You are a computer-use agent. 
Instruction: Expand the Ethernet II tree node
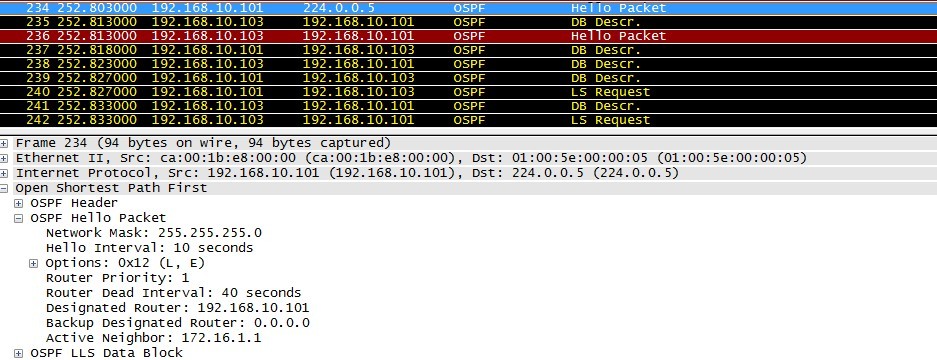coord(4,158)
